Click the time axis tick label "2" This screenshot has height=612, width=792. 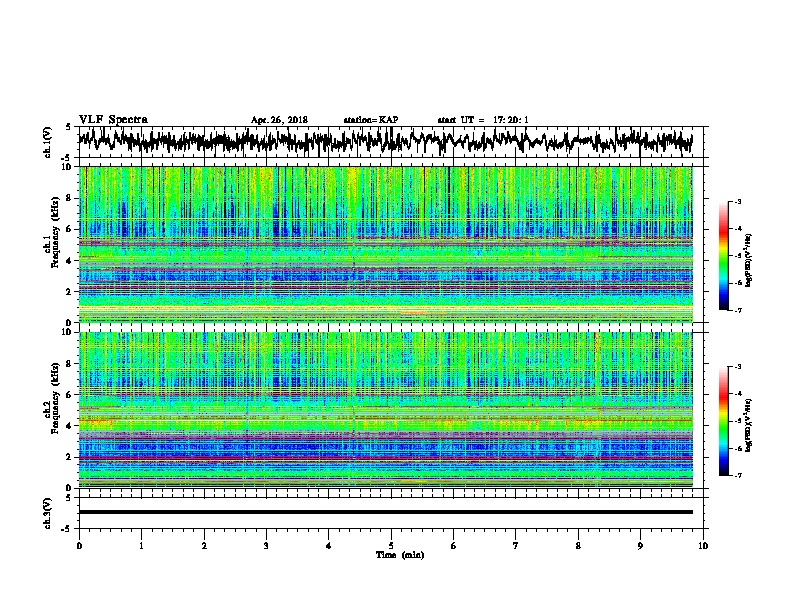[204, 546]
